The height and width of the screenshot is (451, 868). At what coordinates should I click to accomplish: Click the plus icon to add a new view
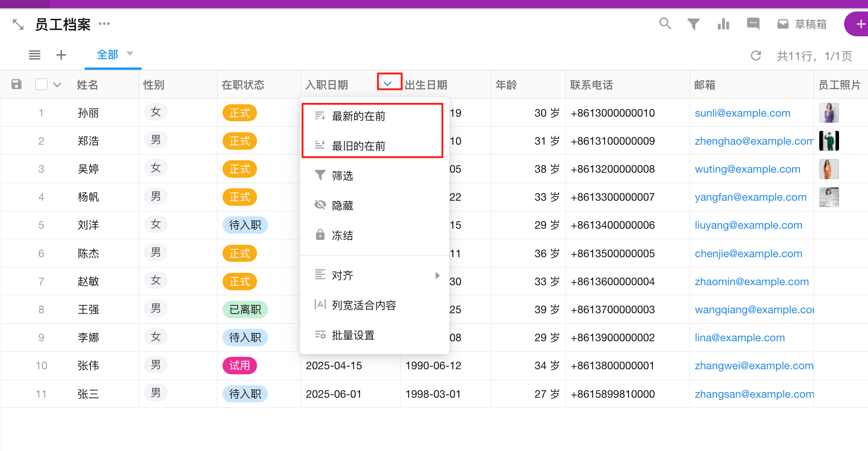pyautogui.click(x=61, y=55)
